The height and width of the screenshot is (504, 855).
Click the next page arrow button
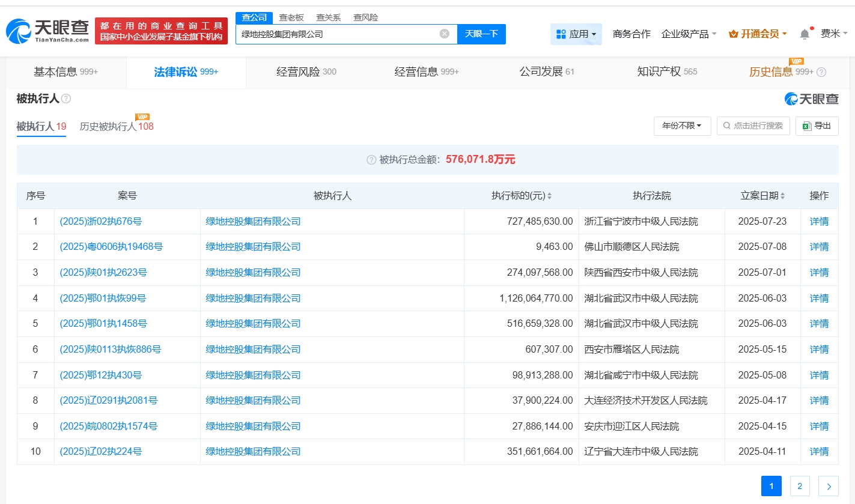click(829, 486)
